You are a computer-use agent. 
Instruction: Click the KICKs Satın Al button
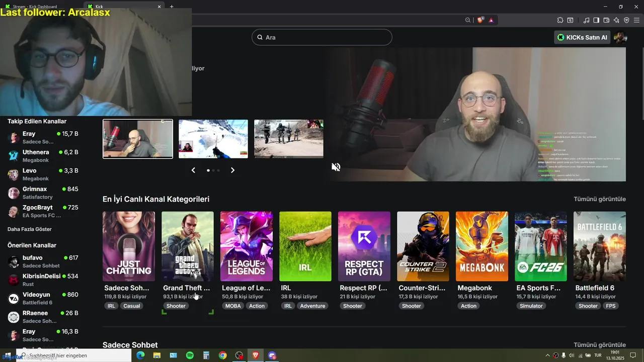[582, 37]
